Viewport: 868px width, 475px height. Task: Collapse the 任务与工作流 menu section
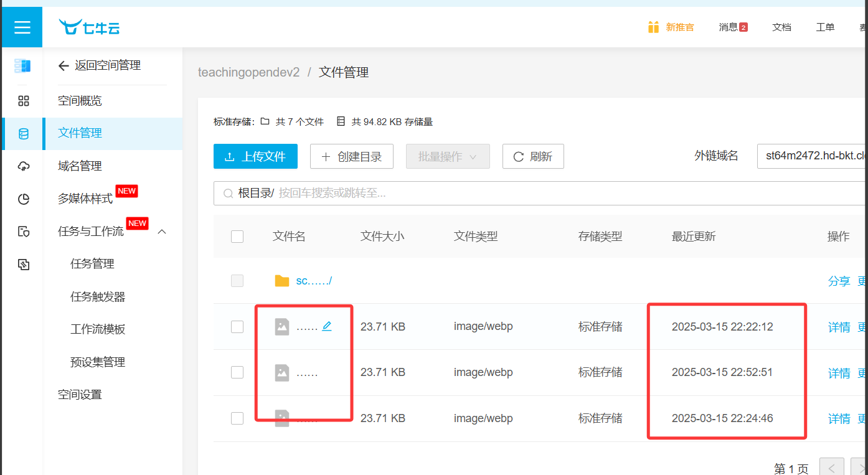click(162, 232)
